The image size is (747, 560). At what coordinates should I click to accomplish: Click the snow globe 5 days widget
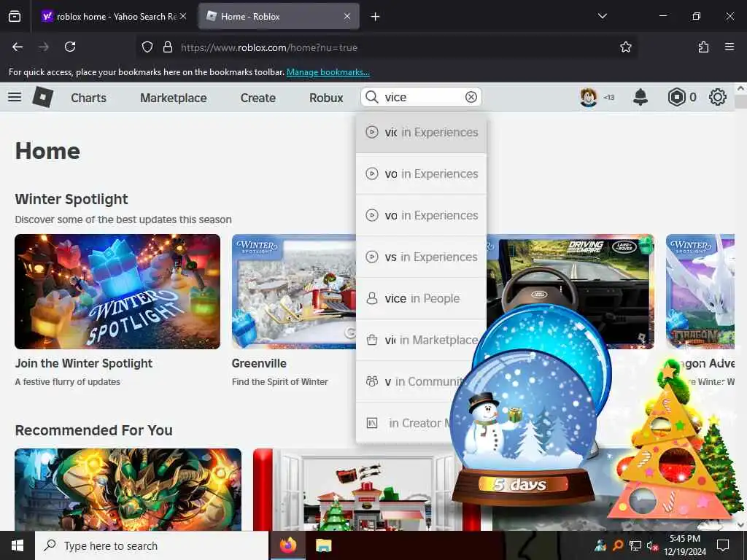click(x=524, y=429)
